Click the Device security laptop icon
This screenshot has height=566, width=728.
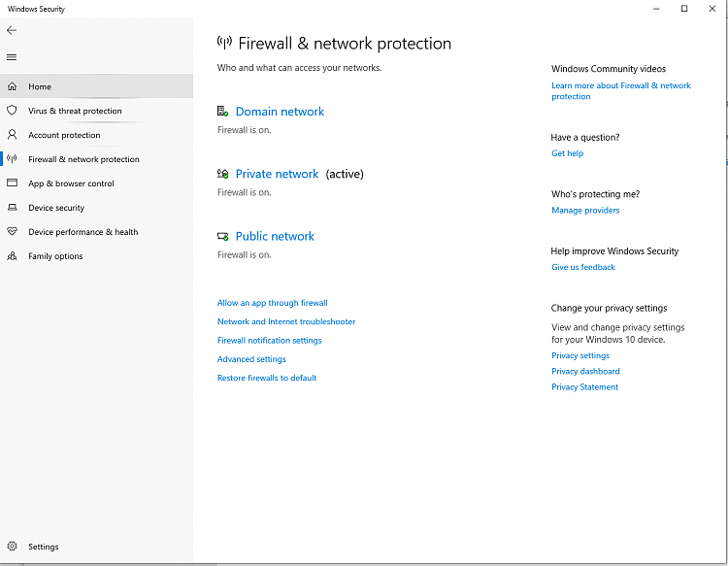pos(12,208)
